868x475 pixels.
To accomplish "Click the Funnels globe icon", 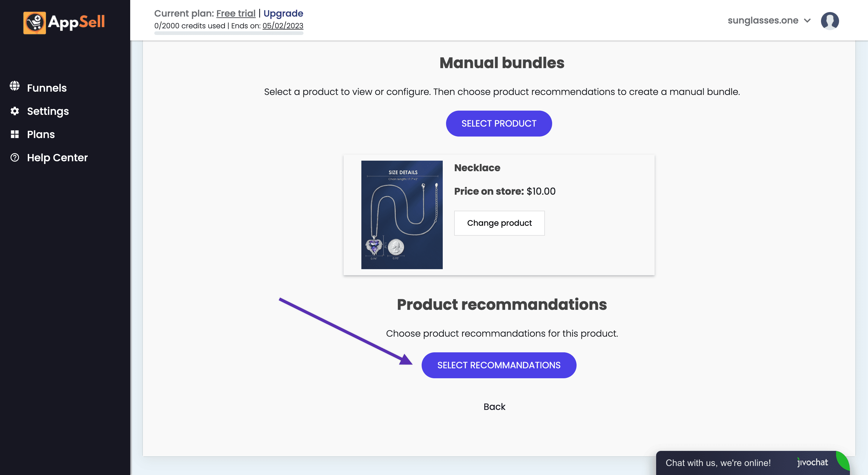I will tap(14, 86).
